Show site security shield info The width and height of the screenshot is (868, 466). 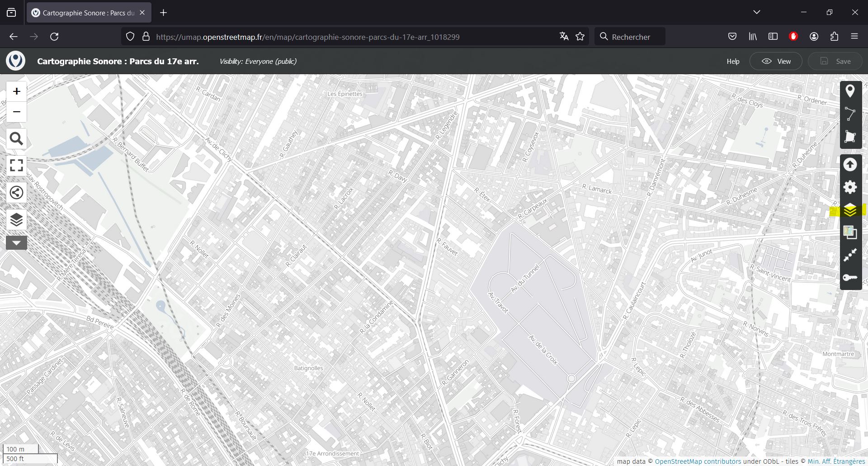[130, 37]
